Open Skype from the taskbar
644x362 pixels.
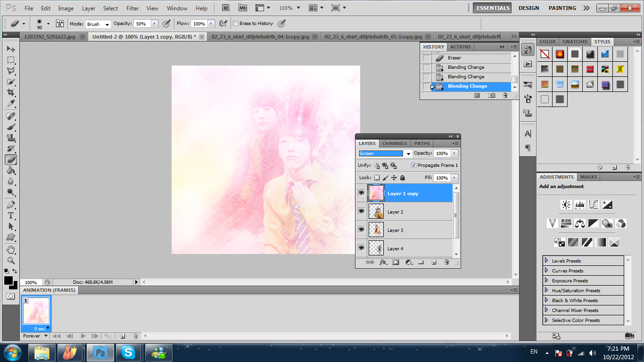(128, 353)
